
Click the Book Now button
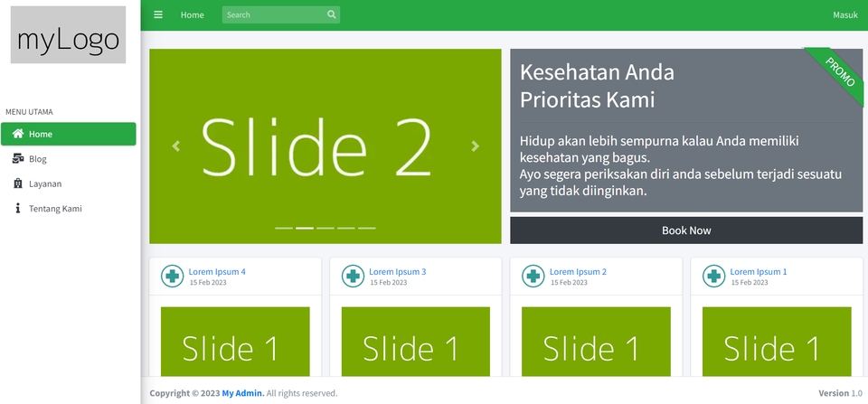[x=686, y=230]
